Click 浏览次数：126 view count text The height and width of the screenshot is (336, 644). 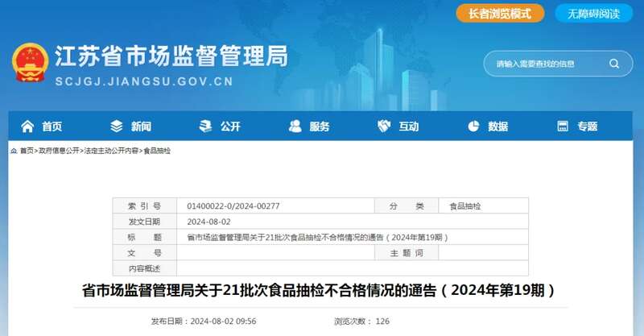coord(361,321)
